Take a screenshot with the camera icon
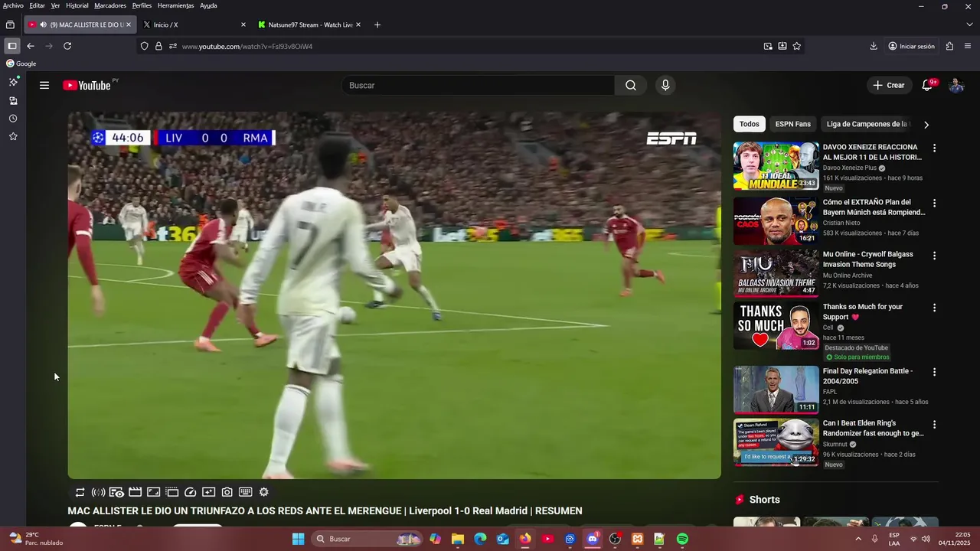The height and width of the screenshot is (551, 980). click(x=227, y=492)
